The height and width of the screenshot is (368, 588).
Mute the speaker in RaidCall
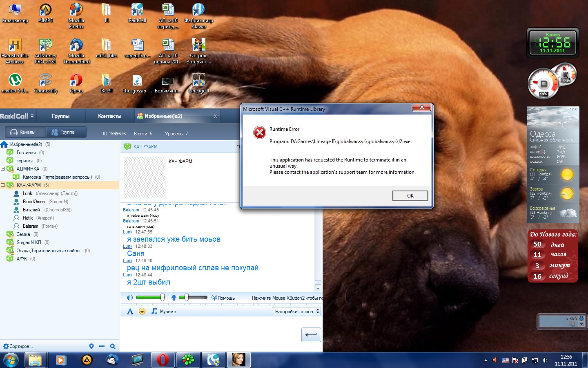pos(129,298)
